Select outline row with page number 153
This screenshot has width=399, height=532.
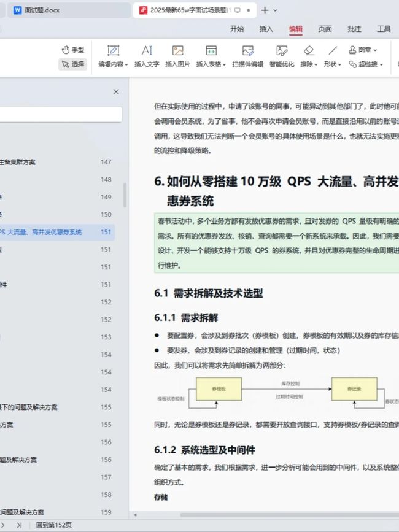click(x=57, y=337)
